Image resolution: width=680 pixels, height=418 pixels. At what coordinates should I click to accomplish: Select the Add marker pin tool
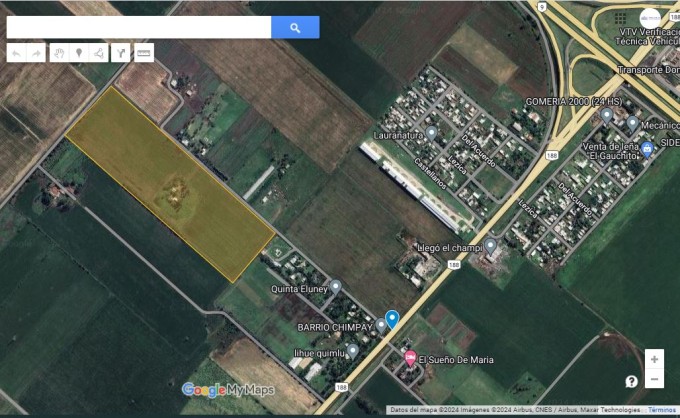79,53
